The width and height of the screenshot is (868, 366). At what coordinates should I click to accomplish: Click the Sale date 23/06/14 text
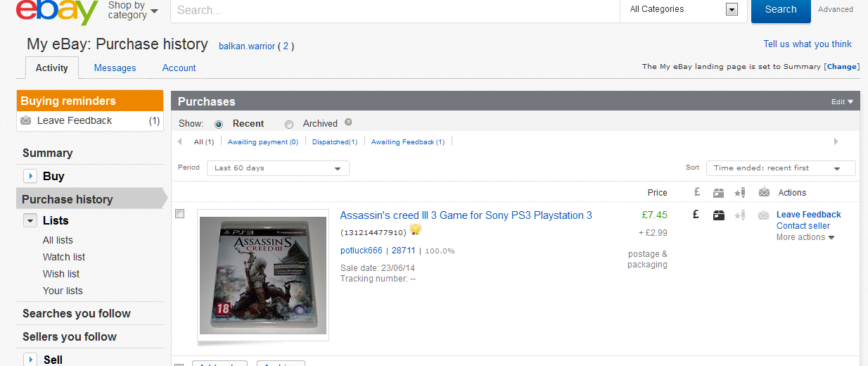[x=378, y=268]
